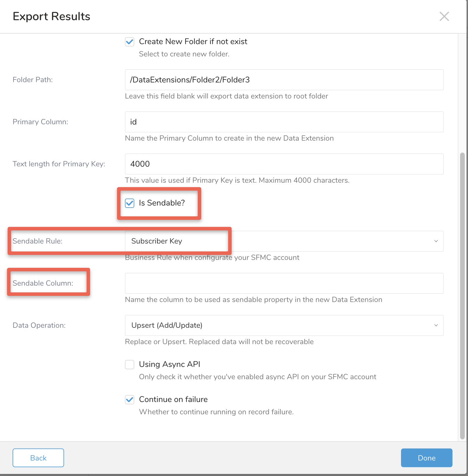This screenshot has height=476, width=468.
Task: Close the Export Results dialog
Action: pyautogui.click(x=444, y=16)
